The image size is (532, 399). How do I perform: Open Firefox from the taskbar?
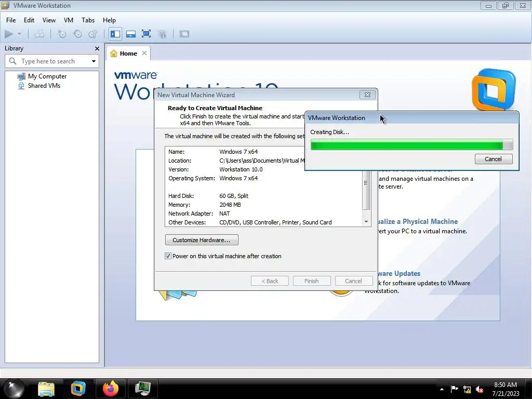111,389
